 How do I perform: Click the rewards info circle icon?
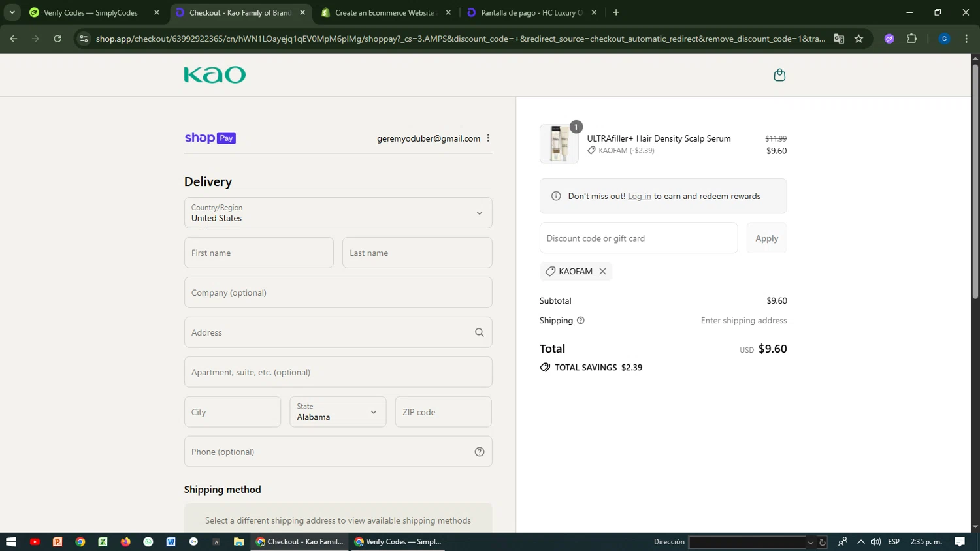[x=556, y=197]
